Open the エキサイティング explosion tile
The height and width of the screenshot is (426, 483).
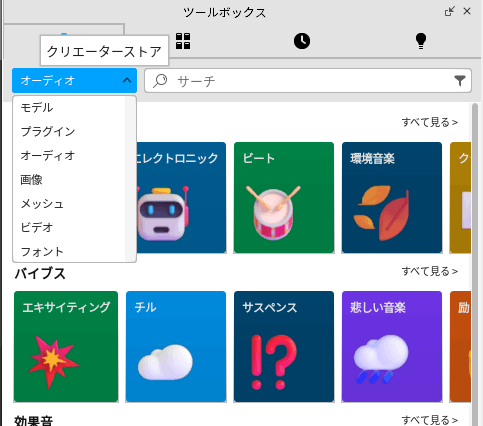pyautogui.click(x=66, y=346)
